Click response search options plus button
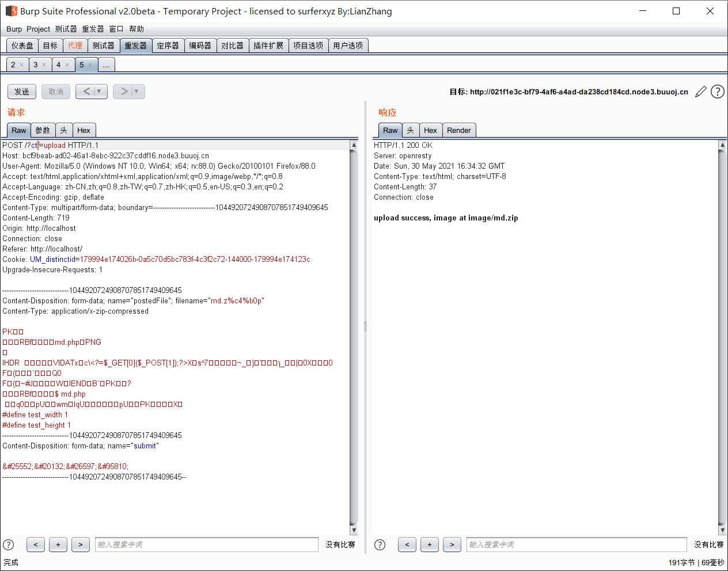Screen dimensions: 728x571 coord(430,545)
